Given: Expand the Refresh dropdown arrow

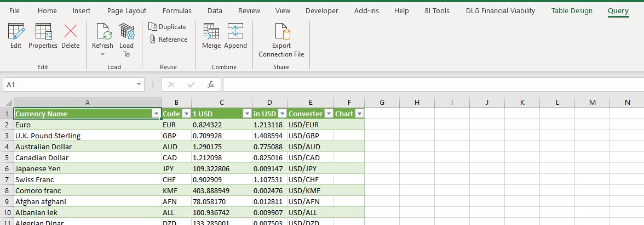Looking at the screenshot, I should click(x=102, y=54).
